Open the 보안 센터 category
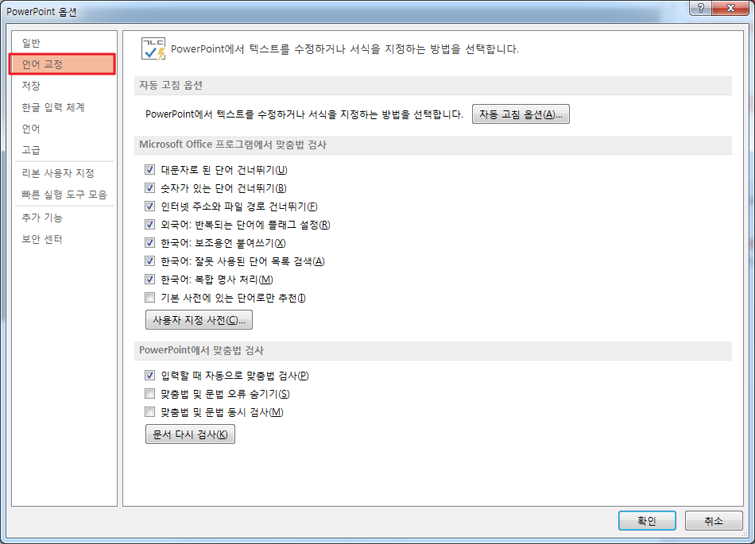755x544 pixels. pos(42,239)
